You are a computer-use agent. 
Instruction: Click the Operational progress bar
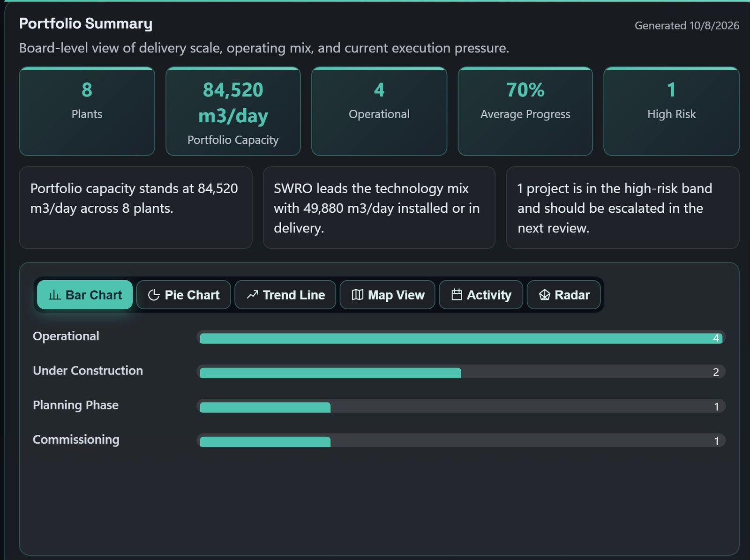pos(461,337)
